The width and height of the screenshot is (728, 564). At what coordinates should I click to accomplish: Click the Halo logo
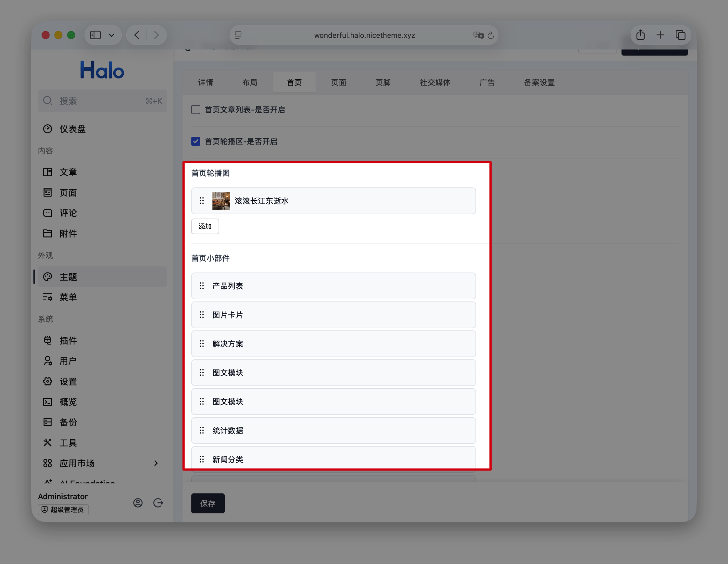tap(102, 70)
